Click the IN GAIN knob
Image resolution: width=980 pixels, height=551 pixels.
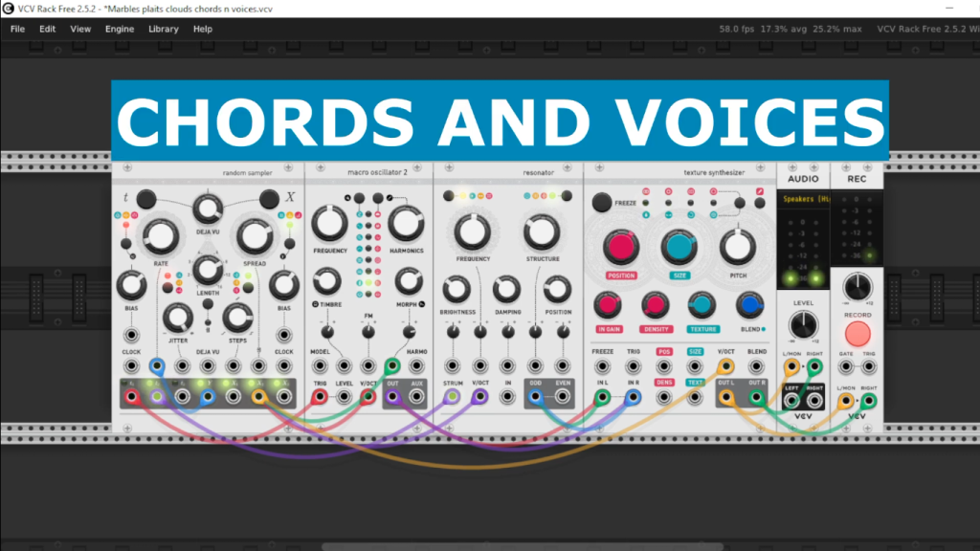pyautogui.click(x=608, y=305)
